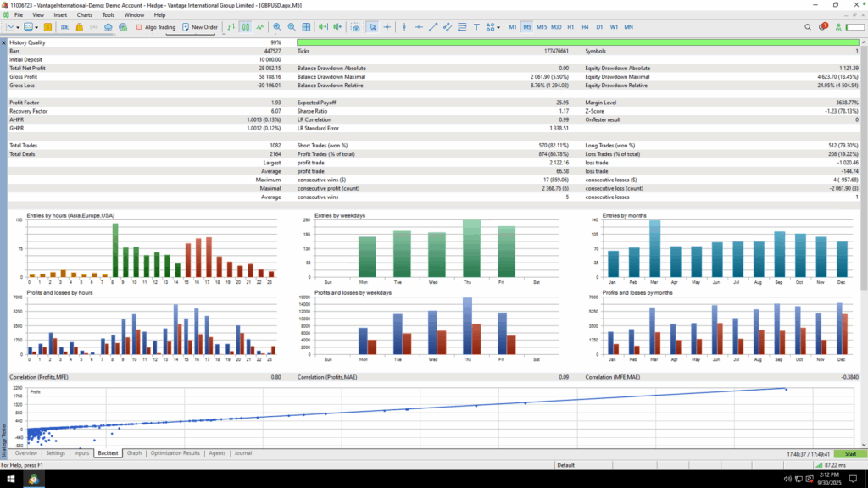Open the market shopping bag icon
Viewport: 868px width, 488px height.
79,27
